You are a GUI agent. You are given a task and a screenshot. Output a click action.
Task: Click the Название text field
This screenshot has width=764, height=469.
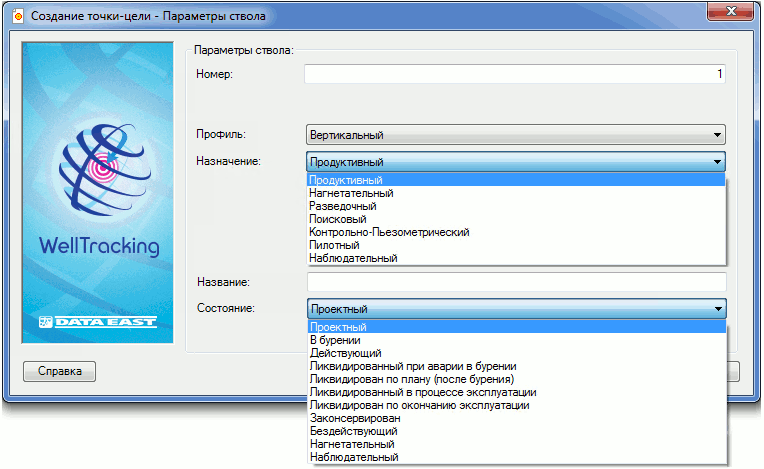click(515, 283)
